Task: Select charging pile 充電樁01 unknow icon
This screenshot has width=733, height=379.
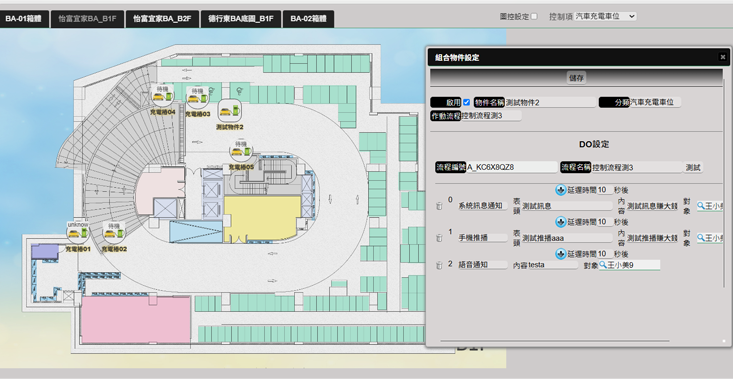Action: coord(78,232)
